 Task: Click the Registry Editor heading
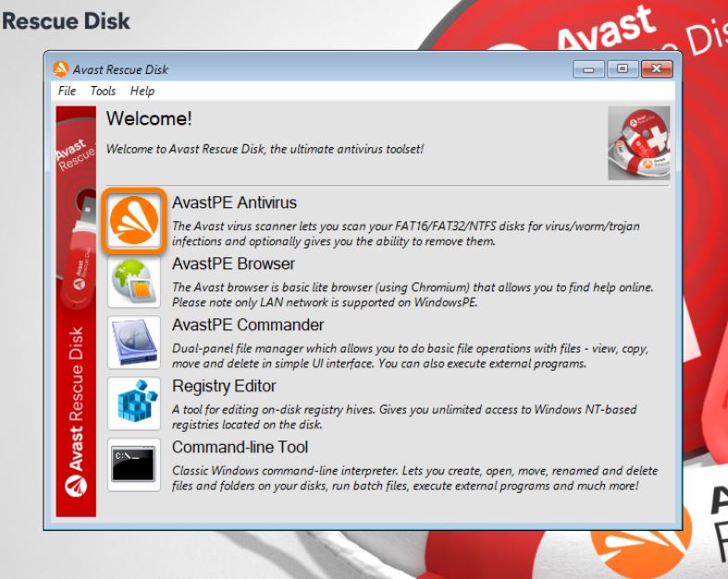click(224, 387)
